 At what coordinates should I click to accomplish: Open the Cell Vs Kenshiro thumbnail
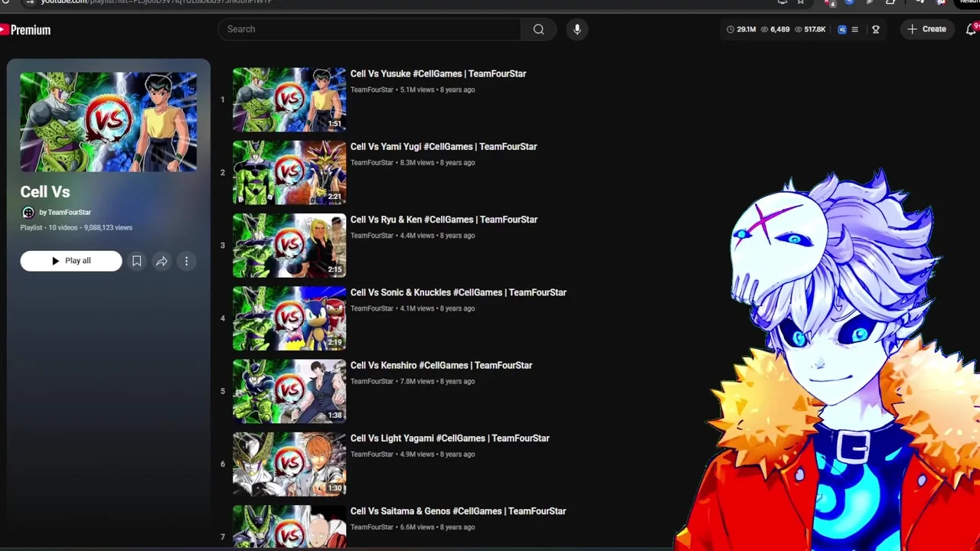click(x=289, y=391)
